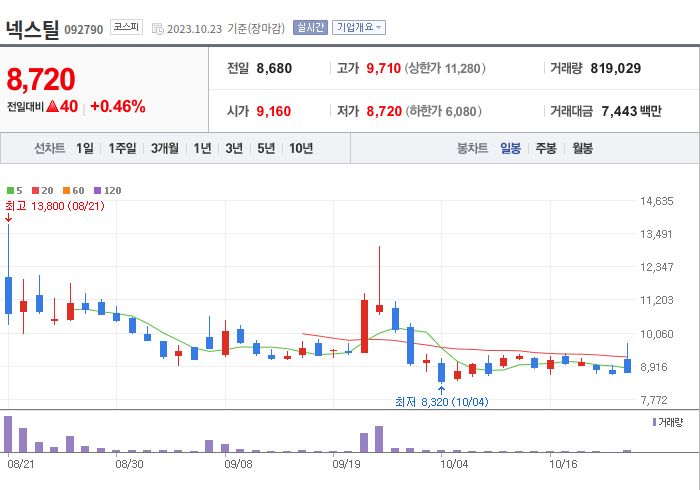Click the 09/19 date on the x-axis

click(346, 464)
